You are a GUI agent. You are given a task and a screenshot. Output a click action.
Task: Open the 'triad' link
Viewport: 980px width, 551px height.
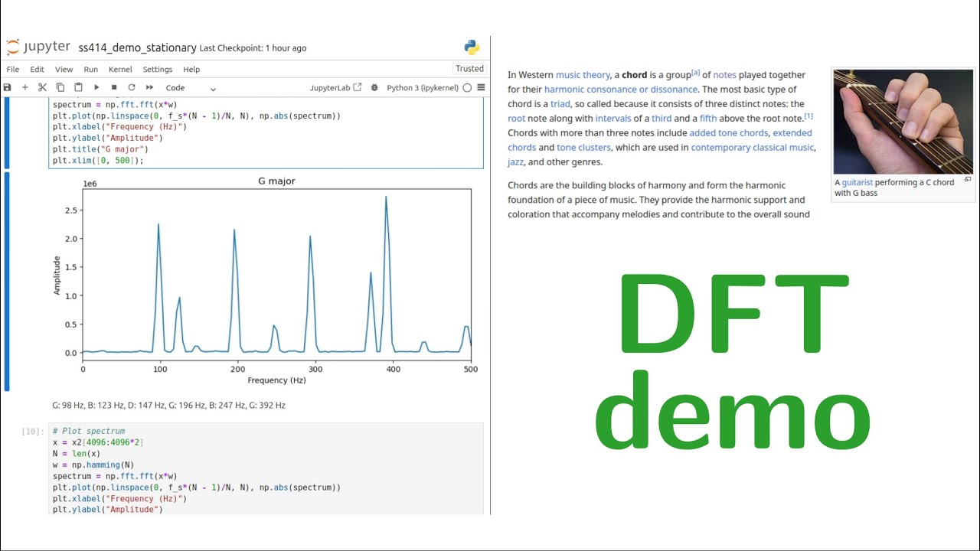tap(560, 104)
